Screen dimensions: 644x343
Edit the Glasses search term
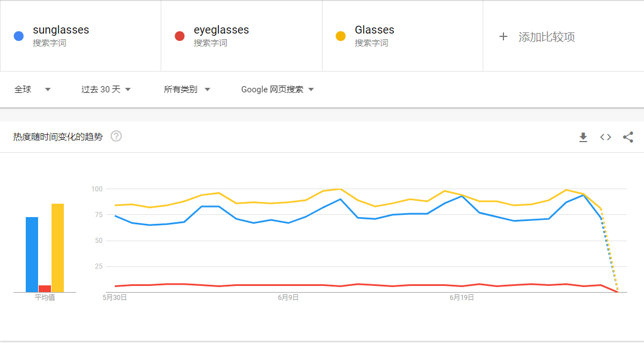point(403,36)
